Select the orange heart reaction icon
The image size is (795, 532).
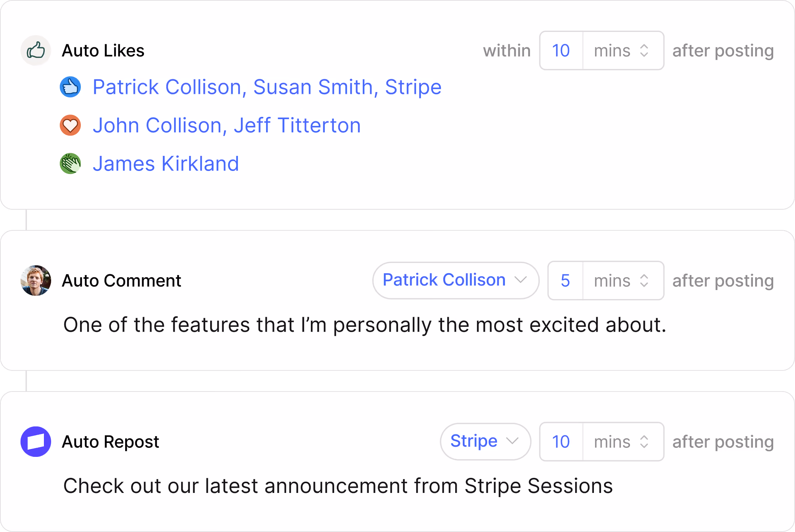70,125
